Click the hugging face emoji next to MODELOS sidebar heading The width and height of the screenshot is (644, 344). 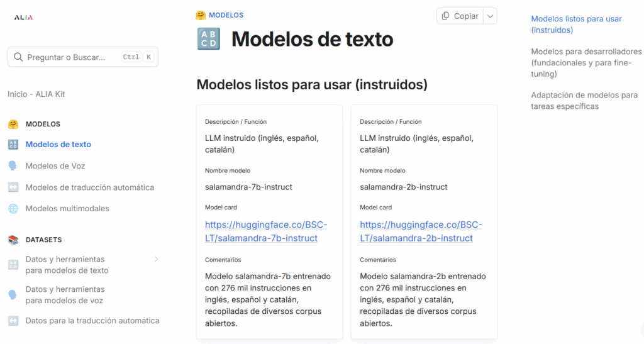point(13,125)
